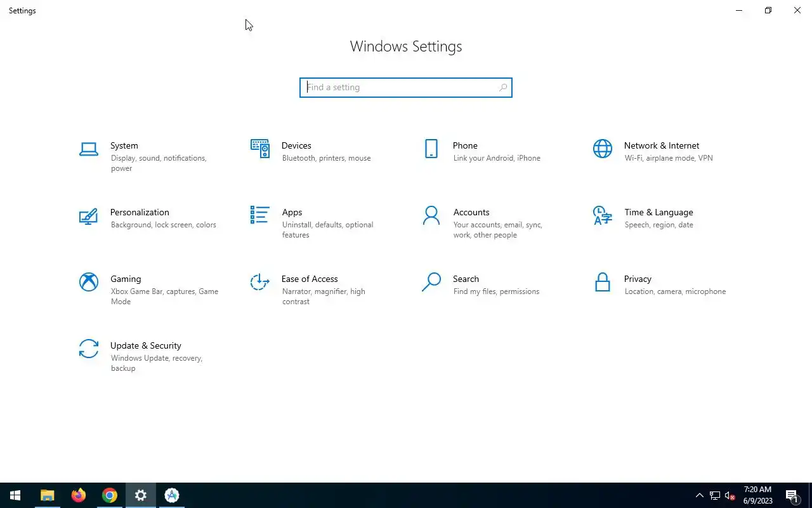Open Update & Security via the sync icon
812x508 pixels.
(x=89, y=349)
